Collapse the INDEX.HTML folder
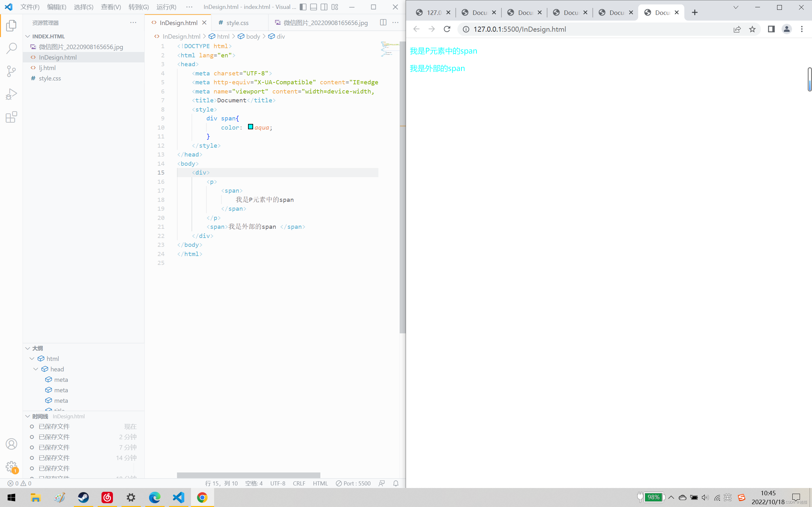Viewport: 812px width, 507px height. pyautogui.click(x=28, y=36)
